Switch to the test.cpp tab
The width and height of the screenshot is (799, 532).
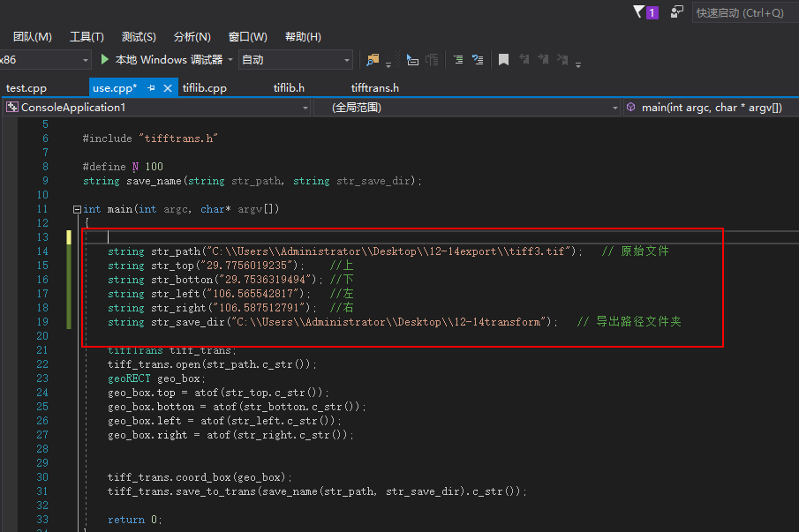26,88
